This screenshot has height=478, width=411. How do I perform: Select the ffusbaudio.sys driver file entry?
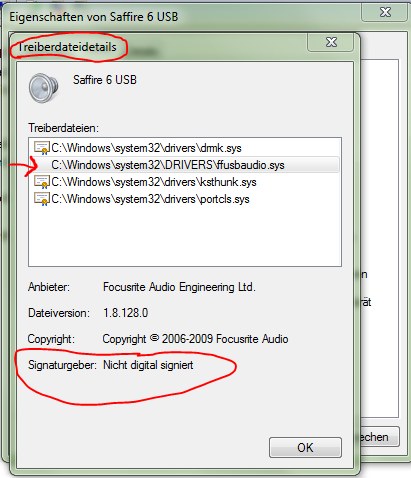[185, 165]
